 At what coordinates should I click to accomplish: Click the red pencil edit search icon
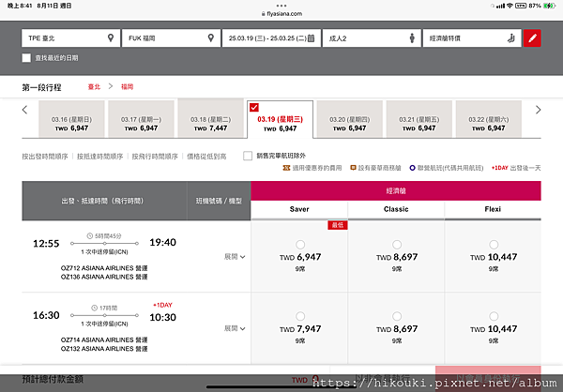point(532,38)
